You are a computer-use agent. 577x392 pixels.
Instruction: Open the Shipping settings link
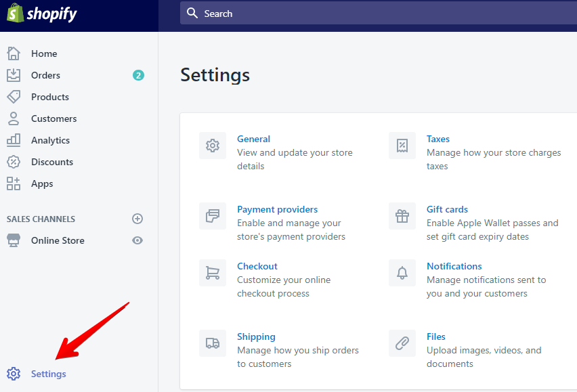(x=256, y=336)
